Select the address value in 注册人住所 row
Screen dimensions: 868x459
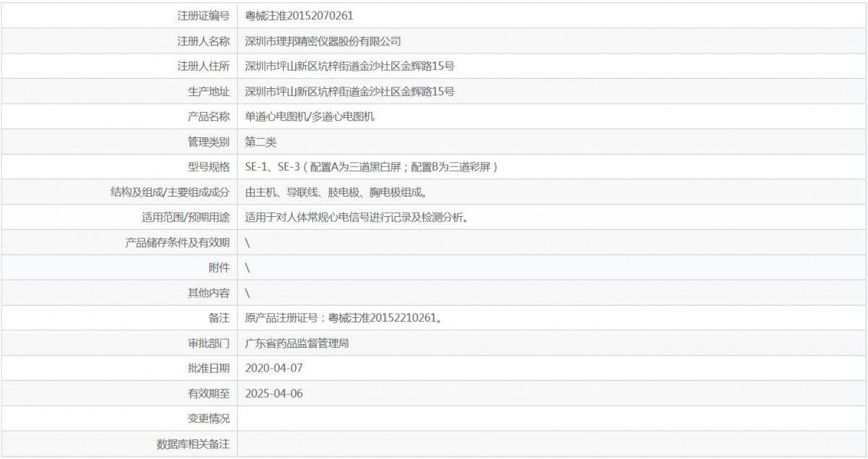[x=350, y=67]
